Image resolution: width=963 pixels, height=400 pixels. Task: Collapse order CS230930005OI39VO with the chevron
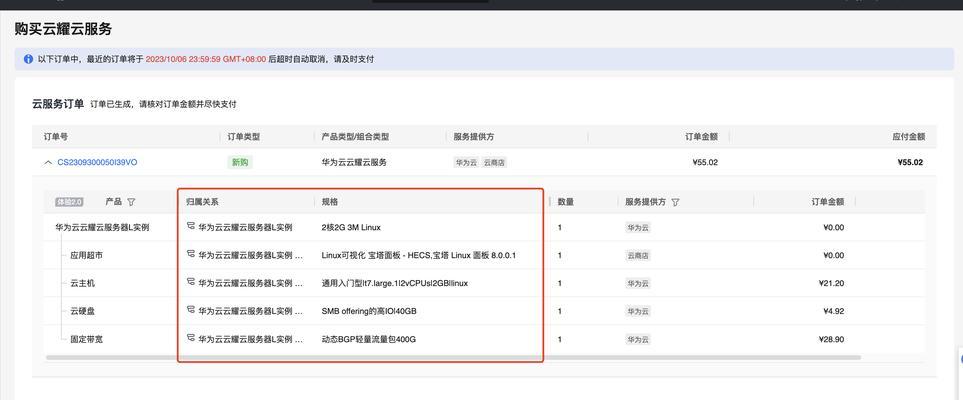[48, 163]
